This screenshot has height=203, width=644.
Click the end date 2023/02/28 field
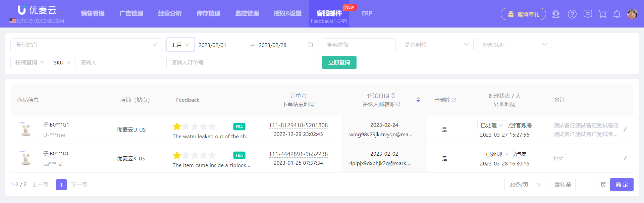[272, 45]
